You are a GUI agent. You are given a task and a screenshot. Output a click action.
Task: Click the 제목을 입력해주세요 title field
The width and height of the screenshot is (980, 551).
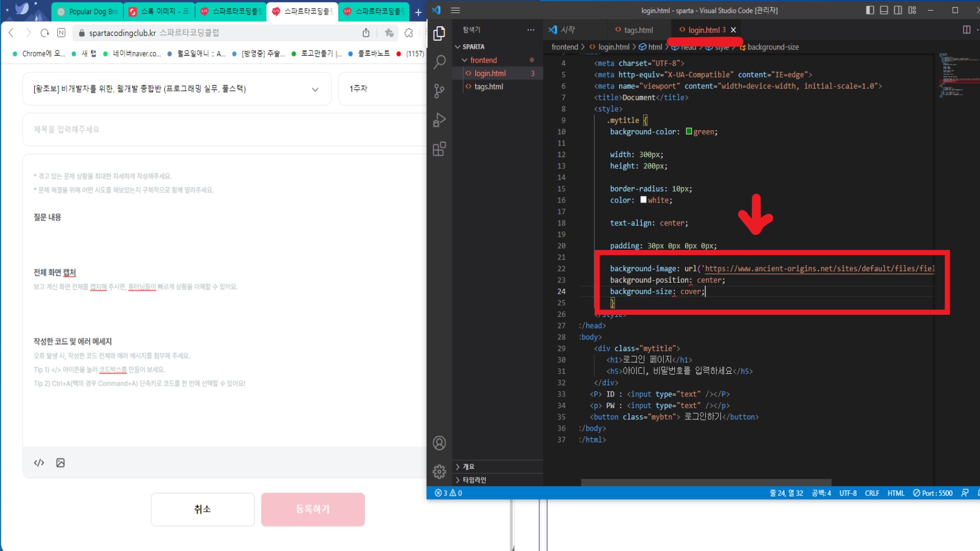225,130
